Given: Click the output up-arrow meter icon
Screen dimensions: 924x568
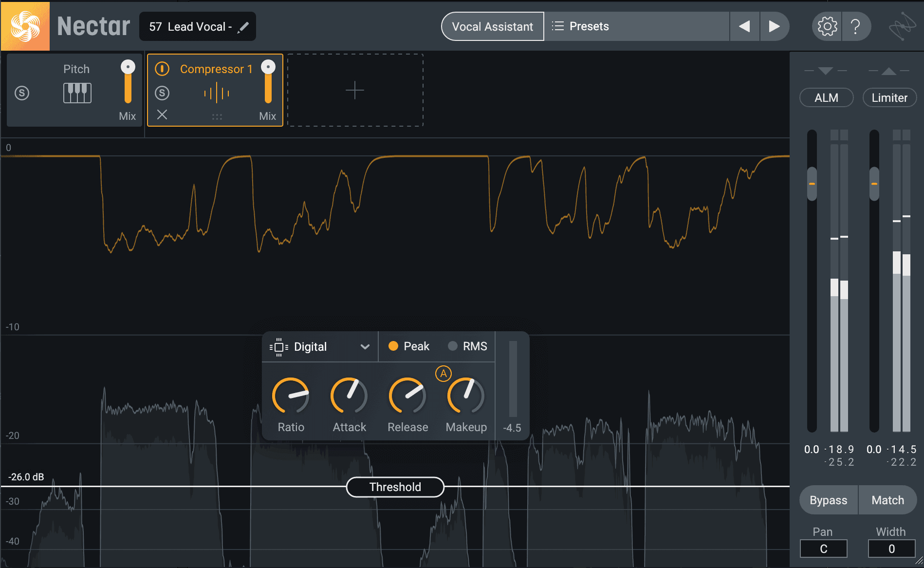Looking at the screenshot, I should (889, 71).
